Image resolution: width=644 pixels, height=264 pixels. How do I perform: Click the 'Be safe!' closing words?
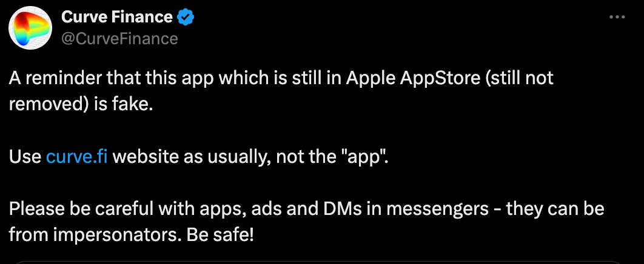[220, 235]
